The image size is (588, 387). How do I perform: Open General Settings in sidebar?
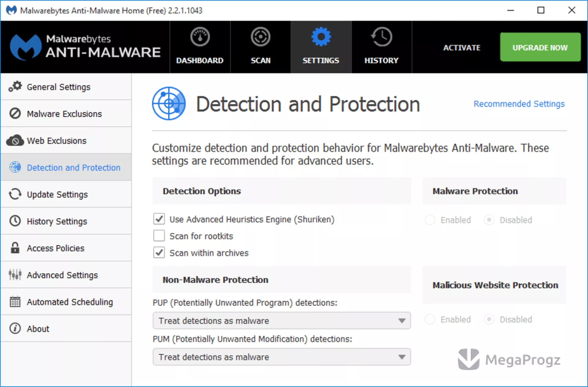tap(66, 87)
